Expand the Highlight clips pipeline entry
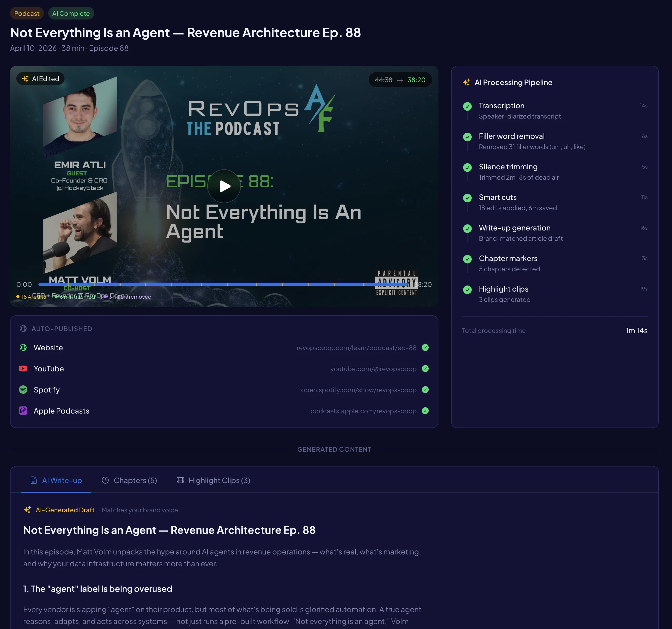672x629 pixels. pyautogui.click(x=503, y=289)
